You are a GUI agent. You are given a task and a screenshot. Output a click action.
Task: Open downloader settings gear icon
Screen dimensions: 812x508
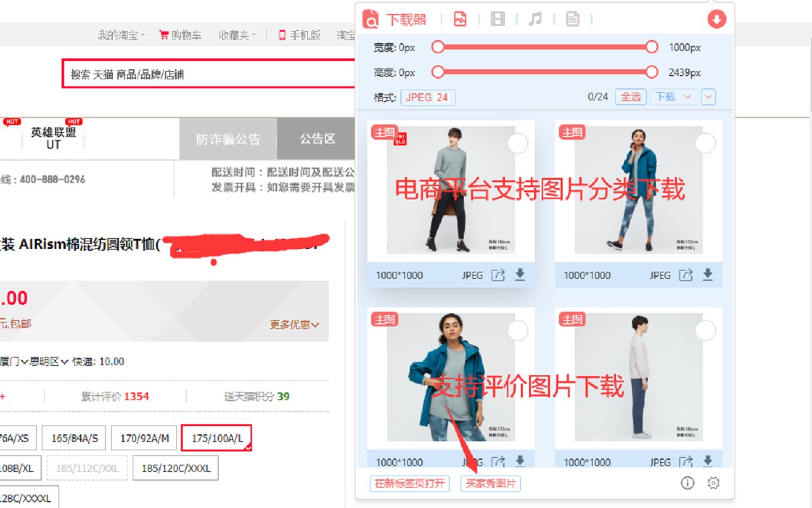pos(714,483)
